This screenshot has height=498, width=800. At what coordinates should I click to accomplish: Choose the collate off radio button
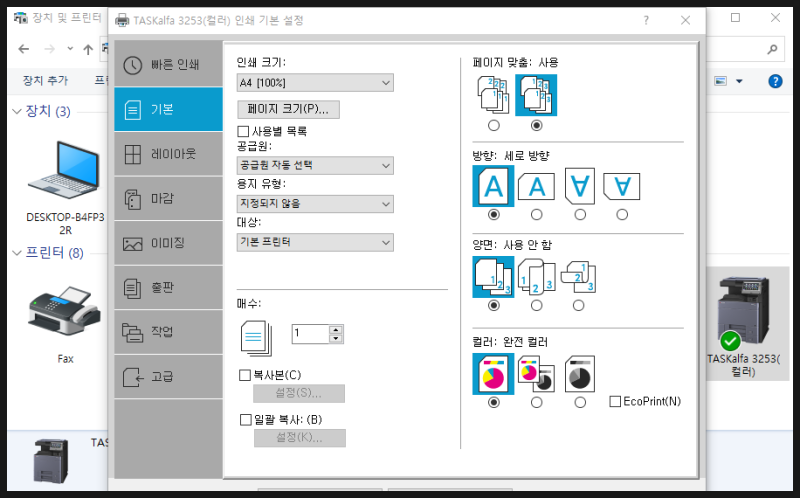[x=493, y=125]
